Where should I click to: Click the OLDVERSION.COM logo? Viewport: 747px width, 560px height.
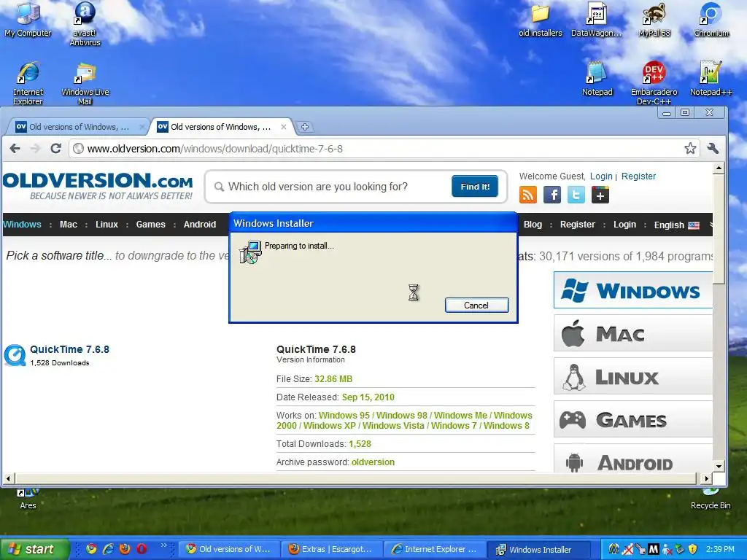98,186
